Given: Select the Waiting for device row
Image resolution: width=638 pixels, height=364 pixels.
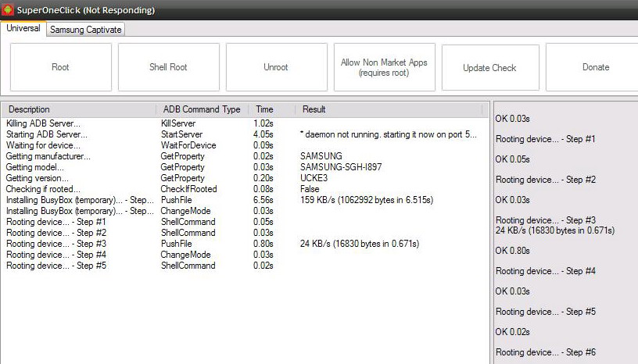Looking at the screenshot, I should tap(244, 145).
